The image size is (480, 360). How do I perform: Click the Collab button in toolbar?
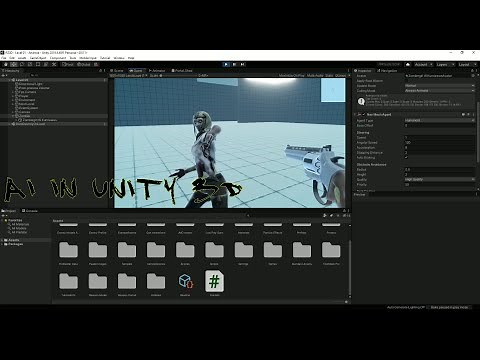tap(389, 64)
